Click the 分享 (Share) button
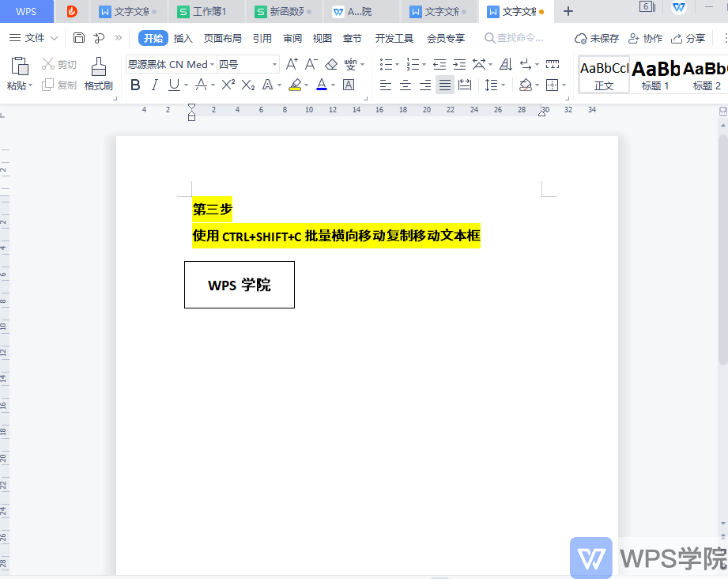Viewport: 728px width, 579px height. click(688, 38)
